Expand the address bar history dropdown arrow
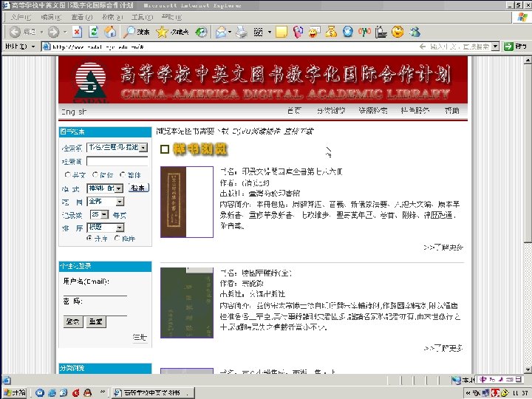The width and height of the screenshot is (532, 399). click(x=495, y=46)
